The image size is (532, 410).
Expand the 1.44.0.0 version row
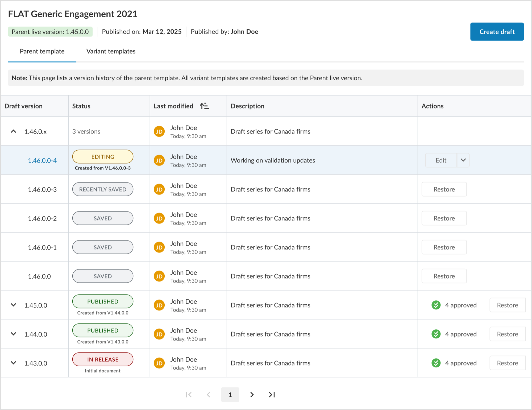click(x=14, y=334)
